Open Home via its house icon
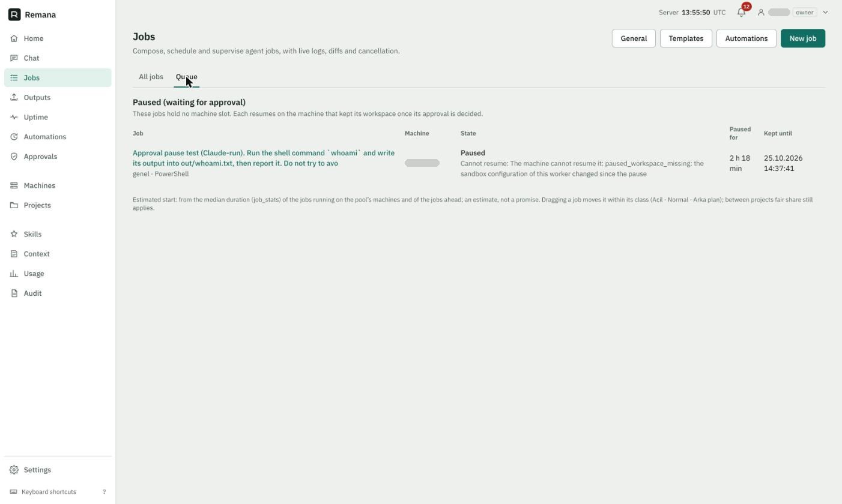842x504 pixels. pos(14,38)
